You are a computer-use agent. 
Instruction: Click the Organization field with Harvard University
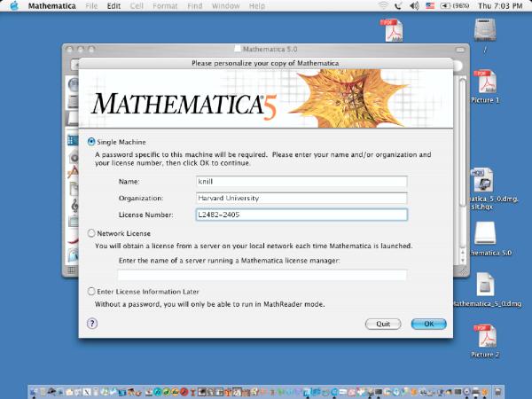[300, 198]
